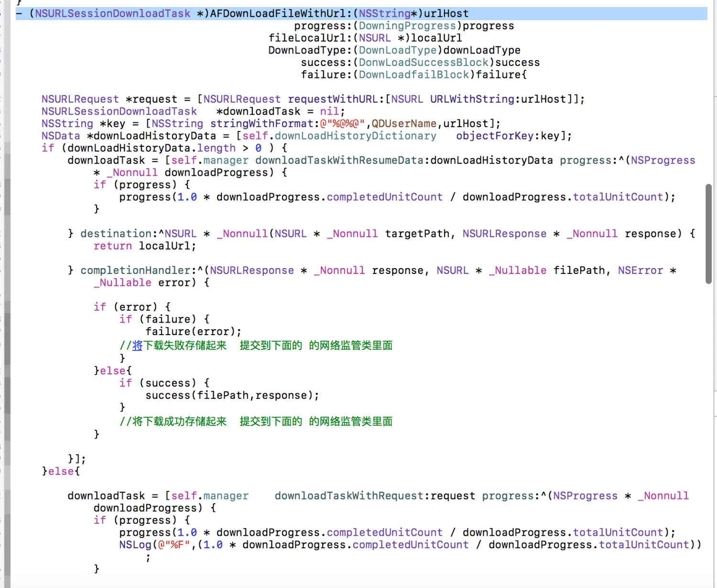Click 'success(filePath,response);' call

tap(232, 395)
